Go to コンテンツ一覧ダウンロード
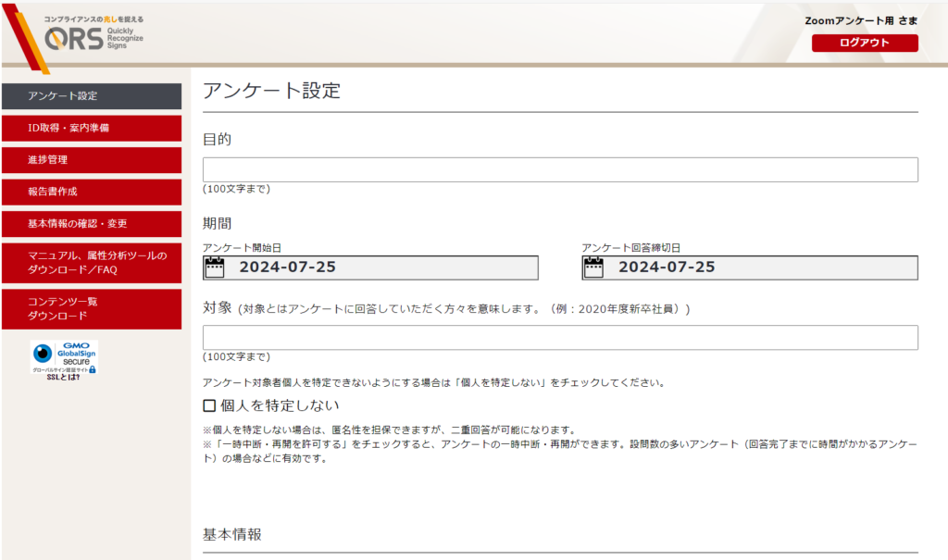Viewport: 948px width, 560px height. [x=92, y=307]
